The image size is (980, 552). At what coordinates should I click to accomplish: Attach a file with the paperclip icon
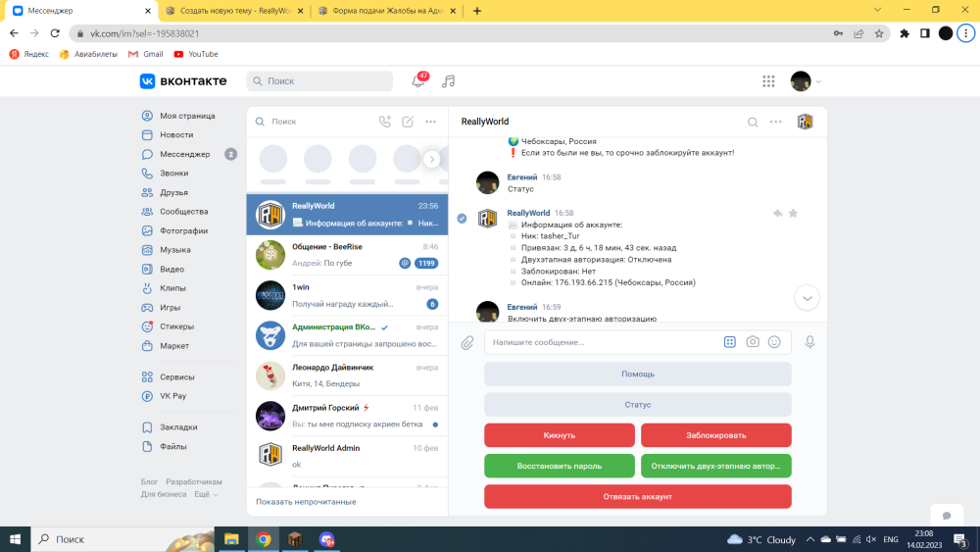(x=467, y=342)
